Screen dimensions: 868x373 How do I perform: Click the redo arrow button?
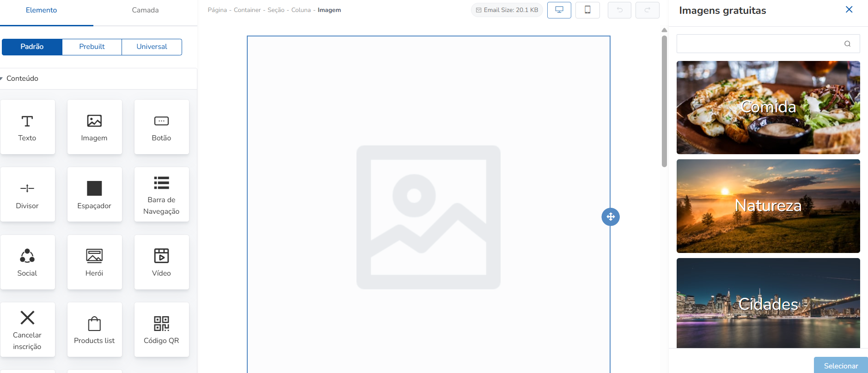click(x=648, y=10)
